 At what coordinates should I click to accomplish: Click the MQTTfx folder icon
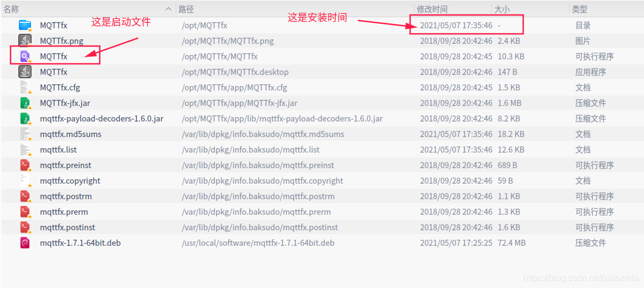pyautogui.click(x=25, y=26)
